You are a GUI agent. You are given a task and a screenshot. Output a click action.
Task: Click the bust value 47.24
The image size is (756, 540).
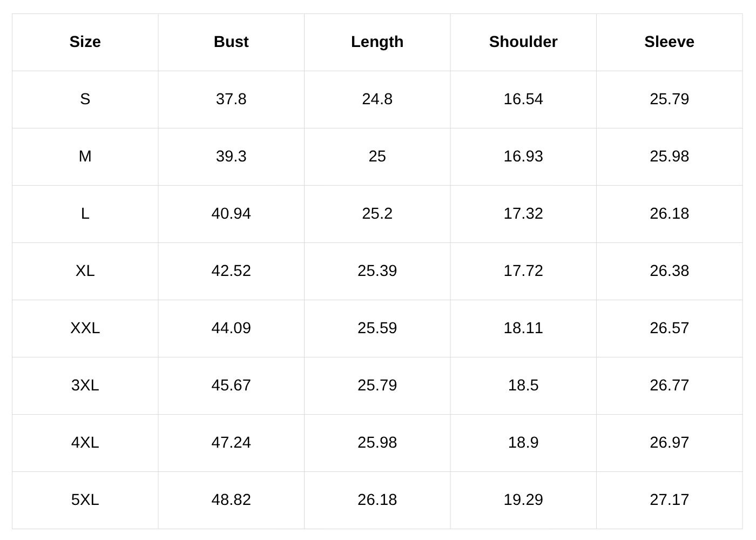(x=231, y=443)
